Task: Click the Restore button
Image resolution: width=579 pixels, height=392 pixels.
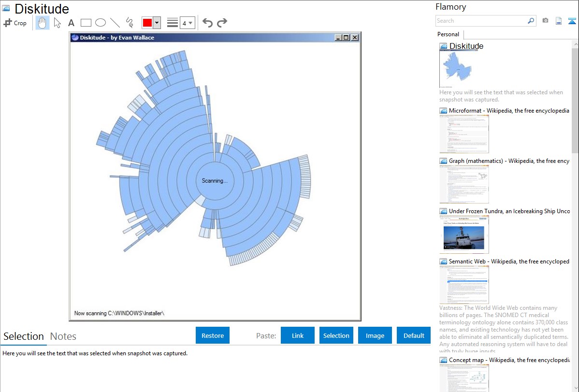Action: (213, 335)
